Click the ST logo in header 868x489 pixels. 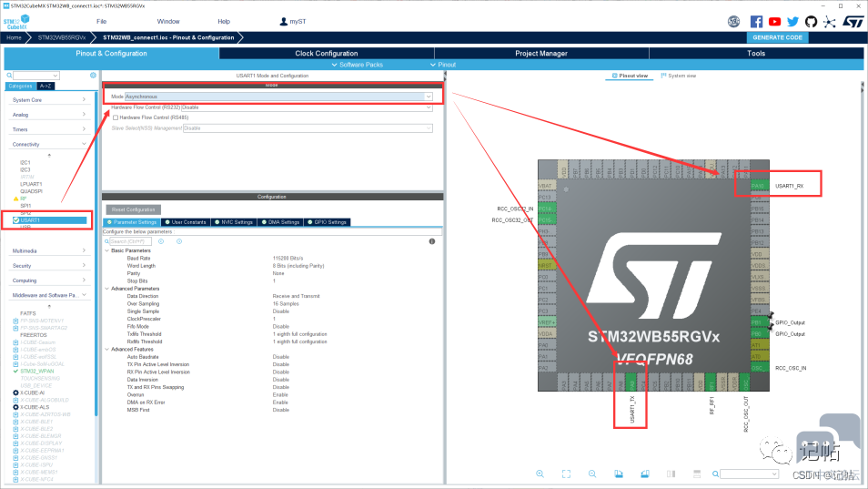pyautogui.click(x=853, y=22)
